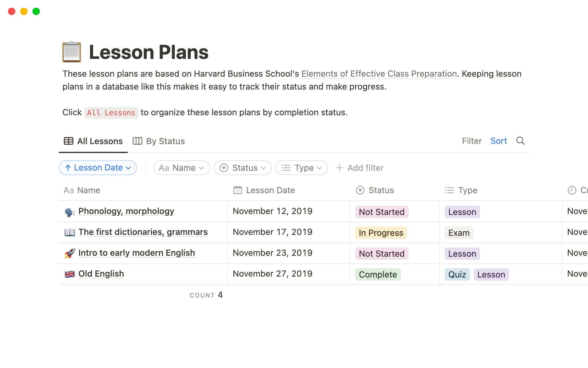The height and width of the screenshot is (368, 588).
Task: Open the Lesson Date sort dropdown
Action: pyautogui.click(x=98, y=168)
